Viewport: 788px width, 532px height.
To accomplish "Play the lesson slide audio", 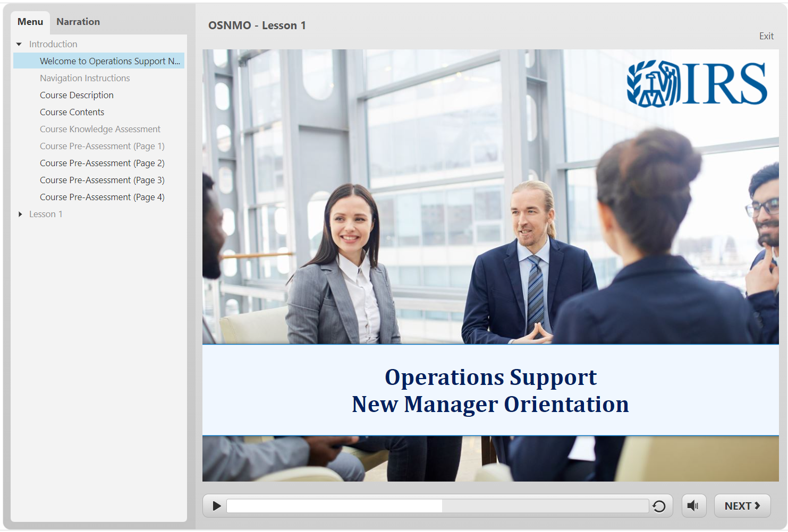I will (216, 506).
